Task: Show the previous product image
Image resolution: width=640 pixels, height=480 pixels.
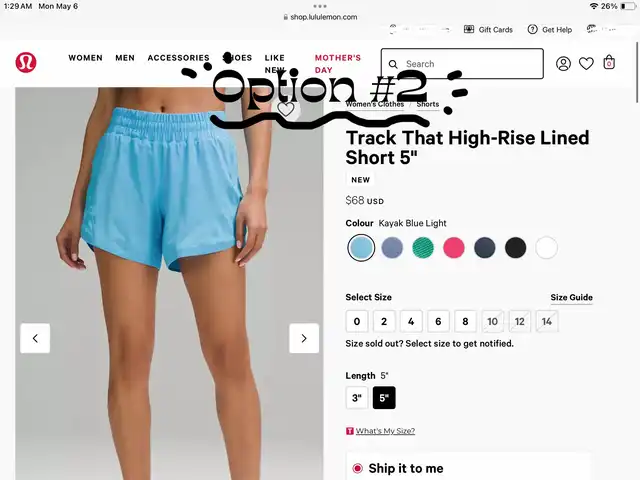Action: [35, 338]
